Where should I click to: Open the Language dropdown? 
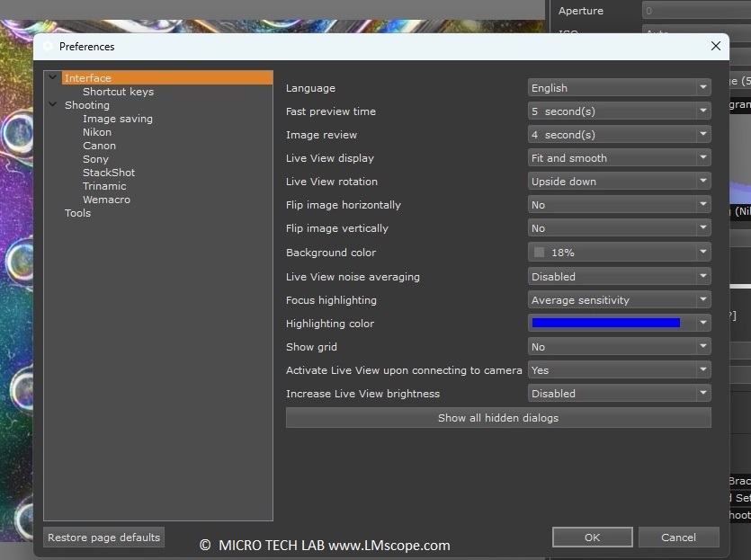click(x=619, y=88)
